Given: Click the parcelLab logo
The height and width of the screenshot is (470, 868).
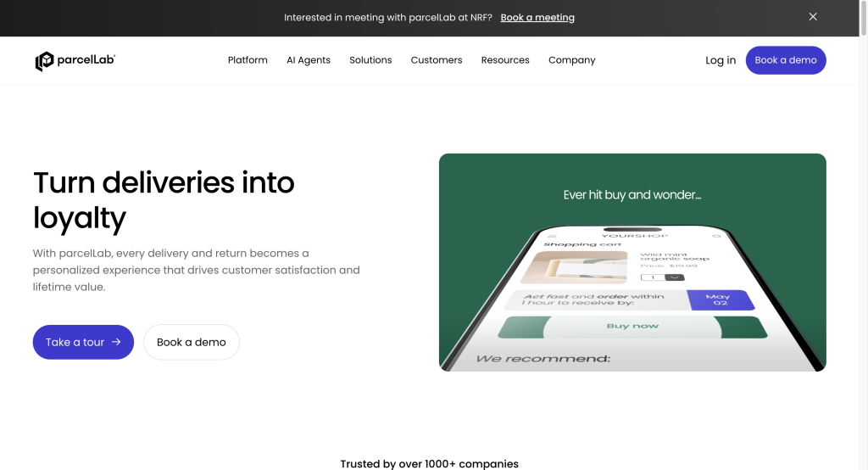Looking at the screenshot, I should point(75,60).
